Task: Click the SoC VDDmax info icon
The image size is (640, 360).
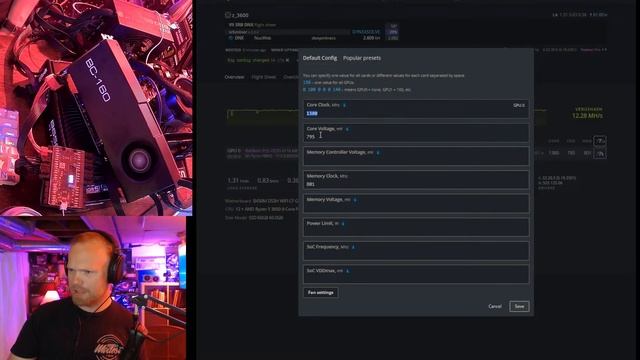Action: pyautogui.click(x=348, y=271)
